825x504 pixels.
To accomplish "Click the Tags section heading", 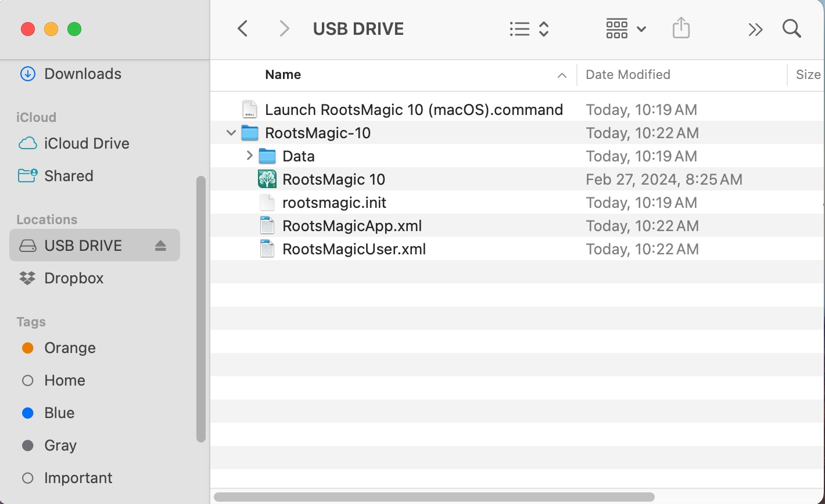I will pos(31,322).
